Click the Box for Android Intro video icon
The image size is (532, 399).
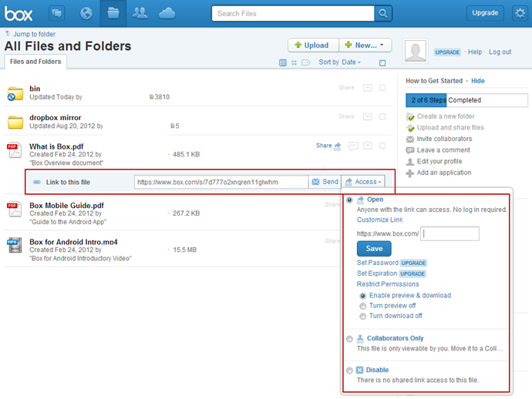click(x=14, y=245)
